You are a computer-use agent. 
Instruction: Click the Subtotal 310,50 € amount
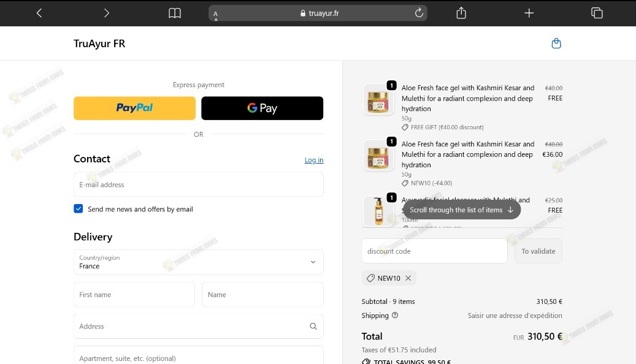[x=549, y=301]
